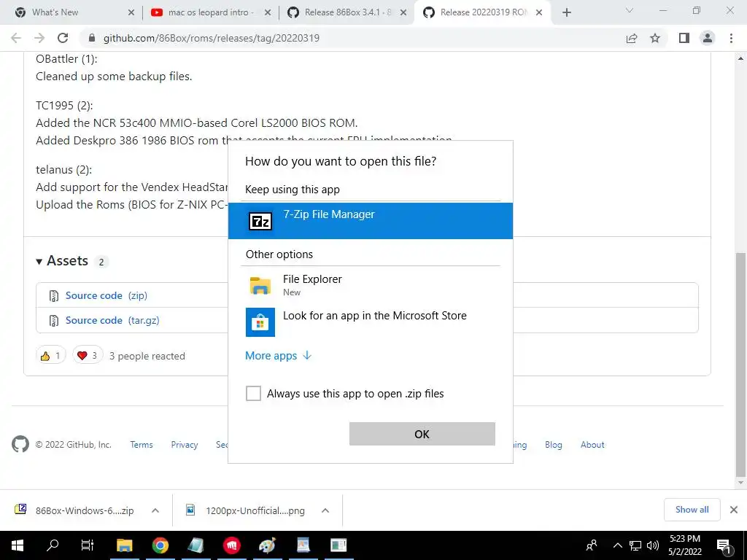
Task: React with thumbs up
Action: pos(50,355)
